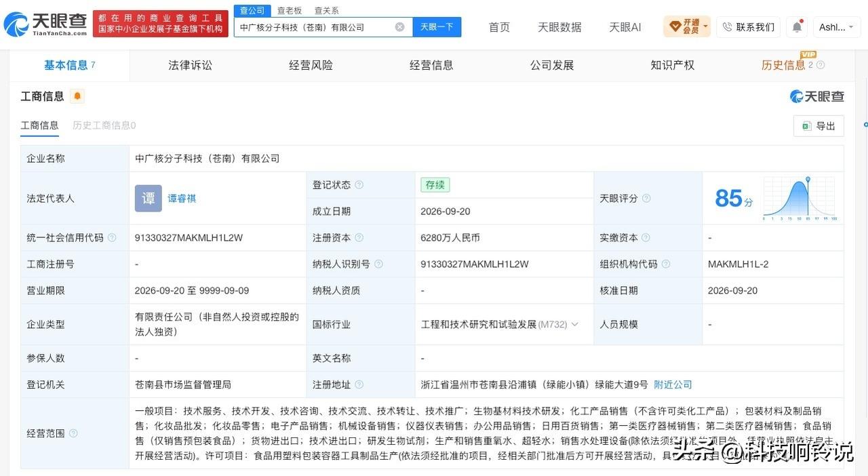Click help icon next to 实缴资本
The height and width of the screenshot is (476, 868).
[646, 238]
